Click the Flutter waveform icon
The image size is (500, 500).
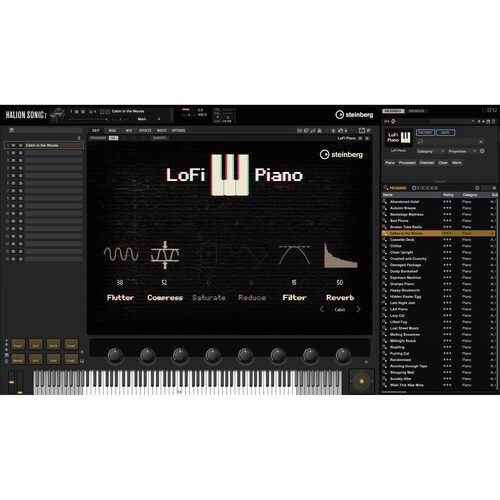click(x=121, y=254)
